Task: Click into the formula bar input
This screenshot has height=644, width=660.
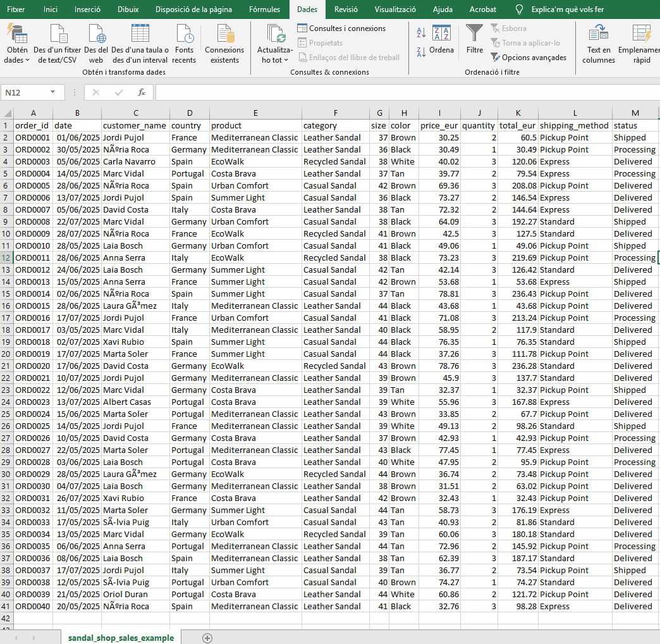Action: coord(408,92)
